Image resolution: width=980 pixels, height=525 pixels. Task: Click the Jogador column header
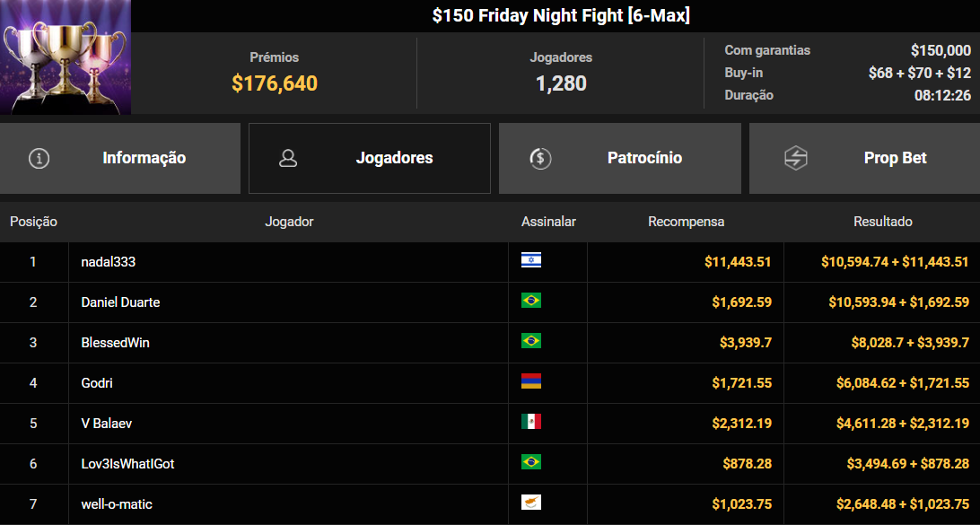(289, 222)
